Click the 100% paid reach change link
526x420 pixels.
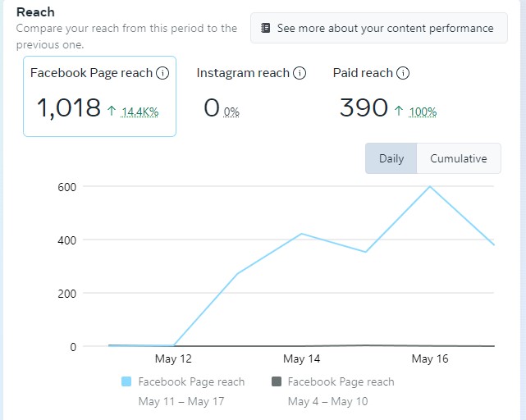[x=423, y=112]
